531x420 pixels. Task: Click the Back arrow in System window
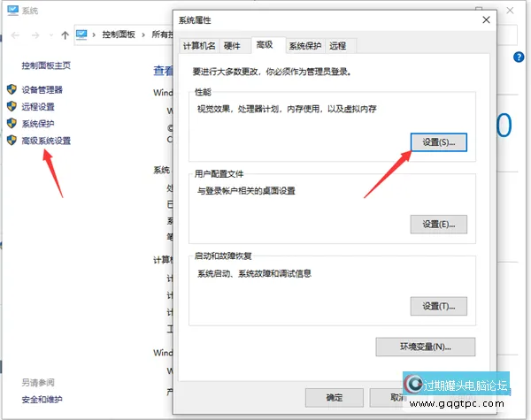[15, 34]
